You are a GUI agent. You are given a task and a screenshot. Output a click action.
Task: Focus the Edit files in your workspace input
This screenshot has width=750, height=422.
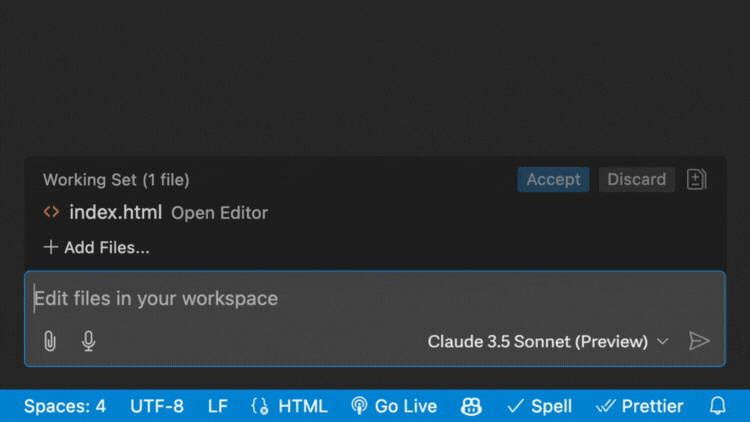pyautogui.click(x=375, y=299)
